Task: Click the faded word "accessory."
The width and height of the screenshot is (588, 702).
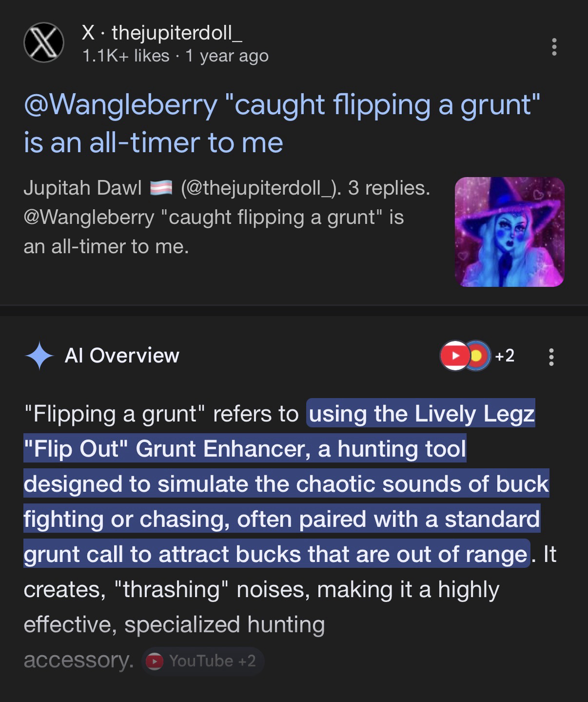Action: (x=78, y=660)
